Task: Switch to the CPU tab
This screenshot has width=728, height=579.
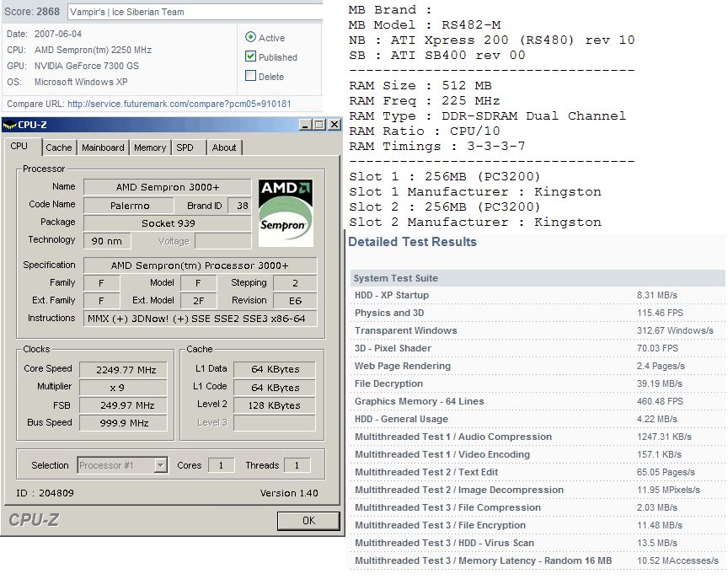Action: click(19, 147)
